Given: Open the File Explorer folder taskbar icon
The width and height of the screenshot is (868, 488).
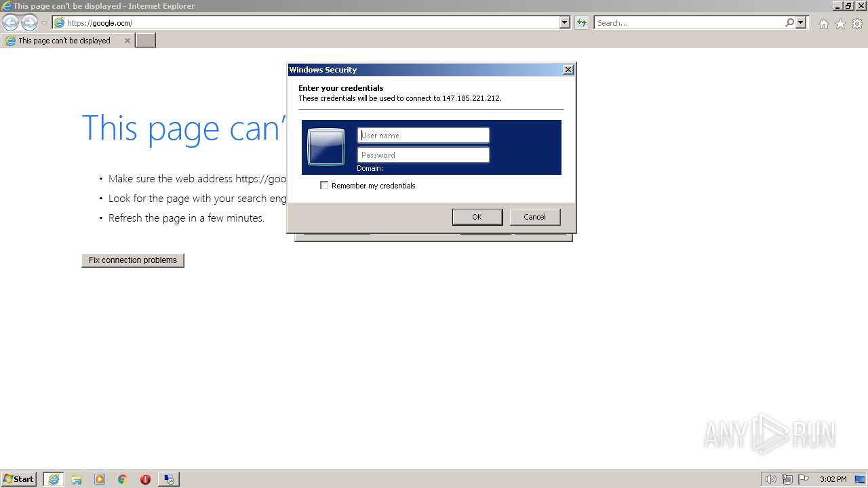Looking at the screenshot, I should click(x=77, y=479).
